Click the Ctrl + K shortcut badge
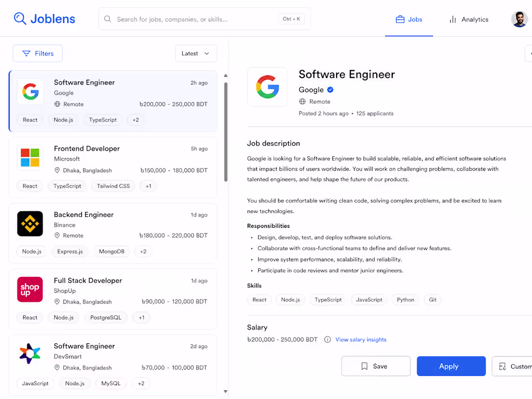532x399 pixels. (x=291, y=19)
